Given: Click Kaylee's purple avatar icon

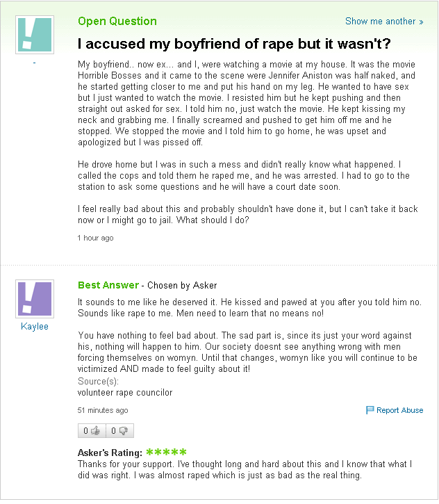Looking at the screenshot, I should pyautogui.click(x=34, y=299).
